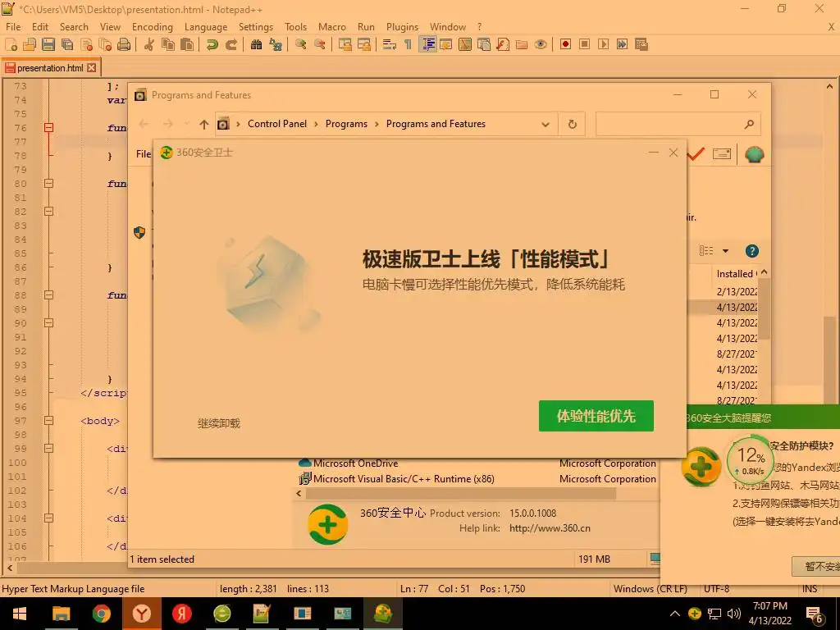Sort by the Installed On column header

click(737, 274)
